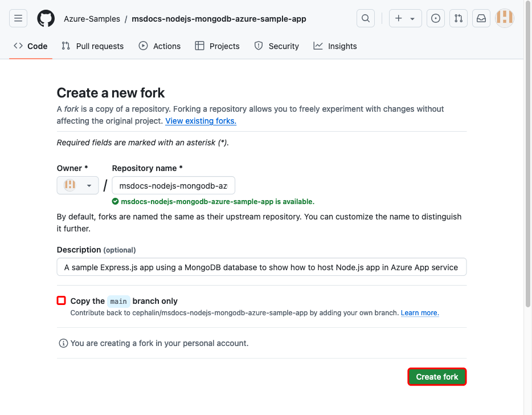Open the hamburger navigation menu

click(18, 18)
